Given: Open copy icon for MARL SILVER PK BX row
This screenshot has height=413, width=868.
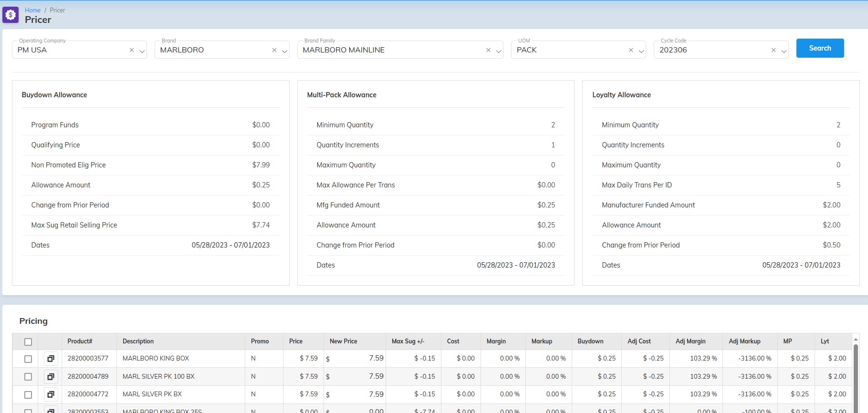Looking at the screenshot, I should point(51,394).
